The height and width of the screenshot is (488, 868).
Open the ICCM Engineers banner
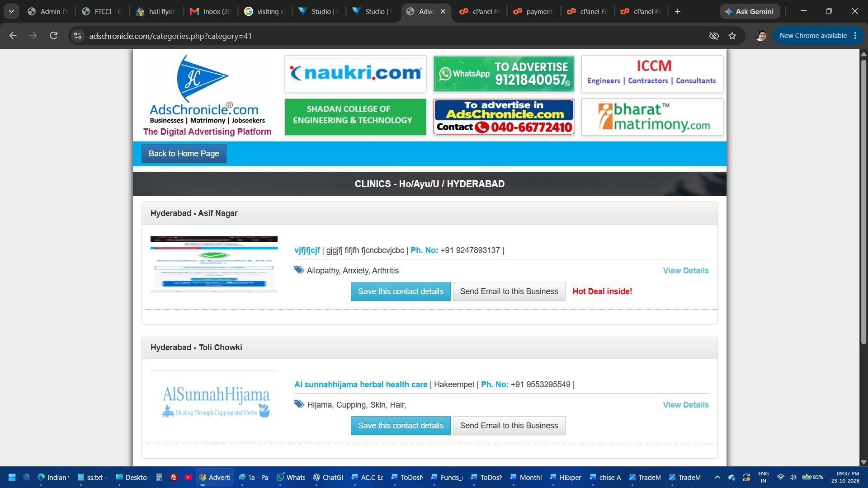[x=652, y=74]
